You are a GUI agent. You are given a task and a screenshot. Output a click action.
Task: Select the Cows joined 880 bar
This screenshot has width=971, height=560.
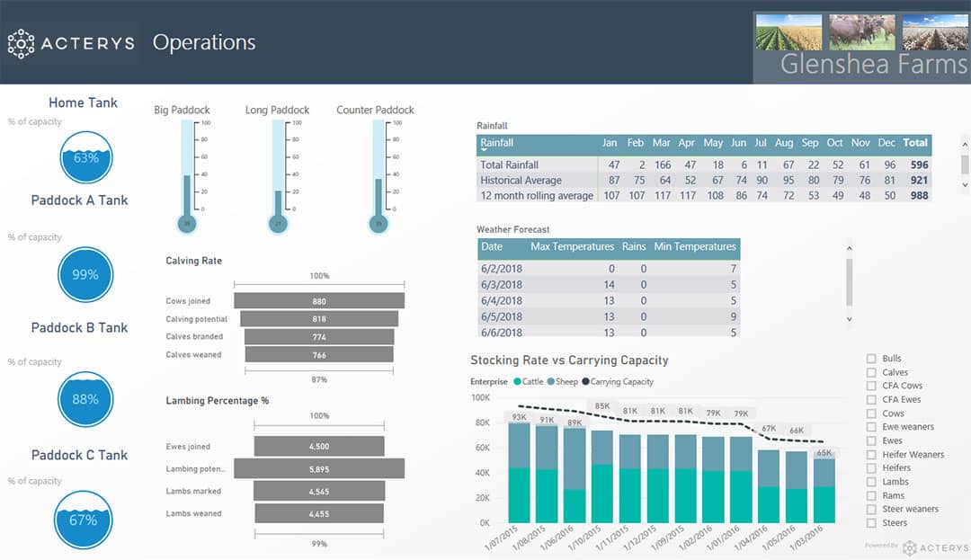(319, 301)
